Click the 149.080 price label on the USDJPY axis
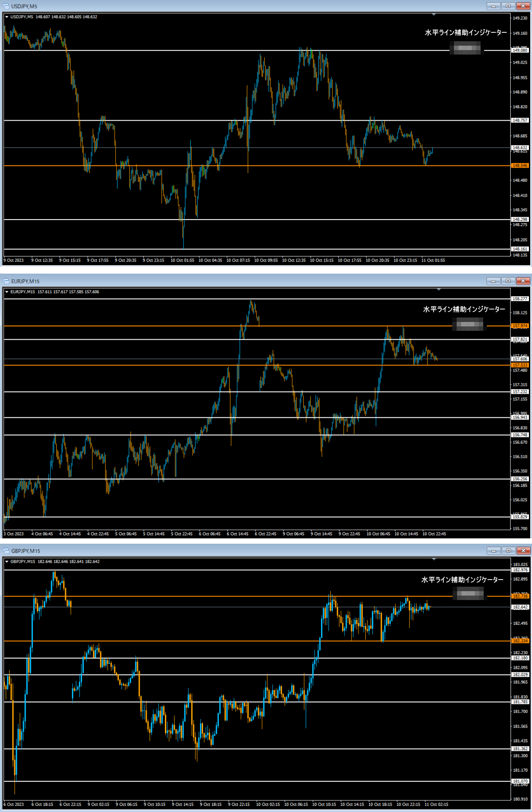This screenshot has width=532, height=812. coord(520,51)
